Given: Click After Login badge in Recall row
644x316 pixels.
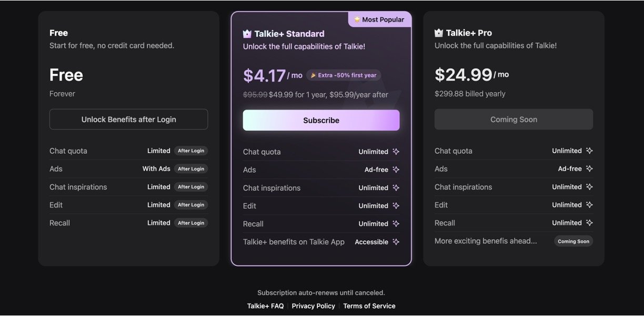Looking at the screenshot, I should [x=191, y=223].
